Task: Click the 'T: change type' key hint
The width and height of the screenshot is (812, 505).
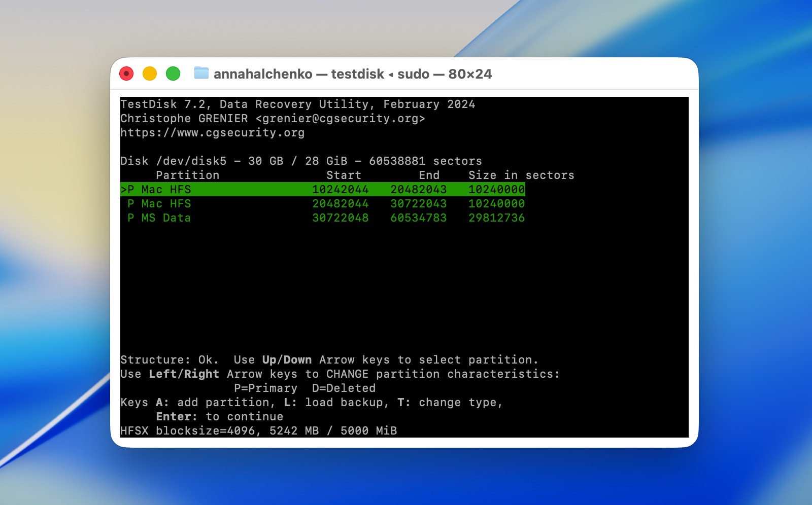Action: tap(450, 402)
